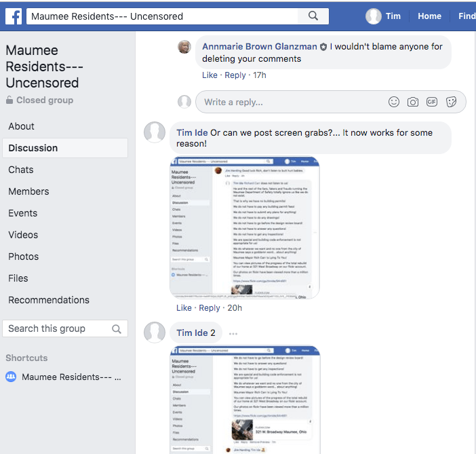
Task: Focus the Write a reply field
Action: point(292,102)
